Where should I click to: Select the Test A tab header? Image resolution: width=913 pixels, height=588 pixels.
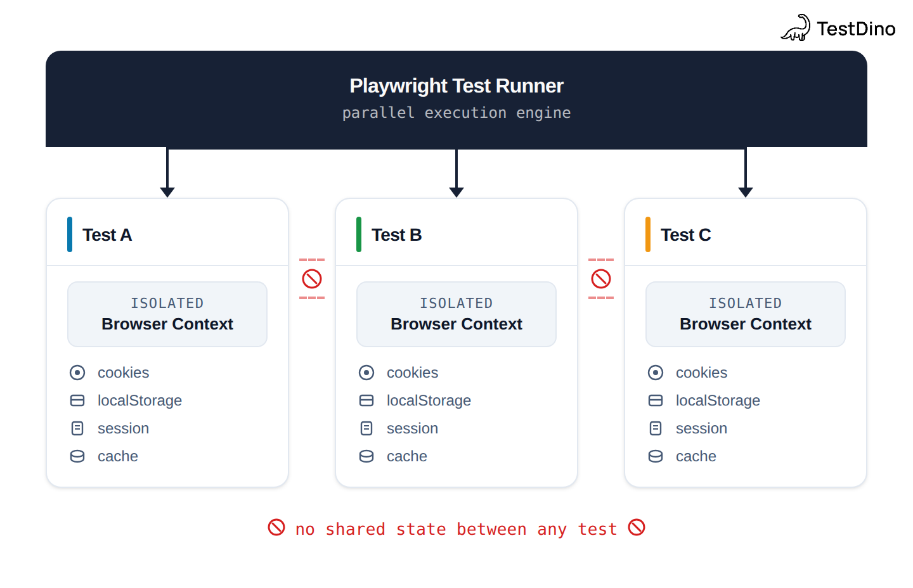click(107, 234)
